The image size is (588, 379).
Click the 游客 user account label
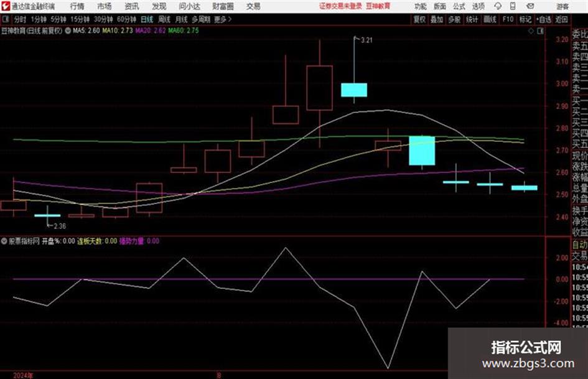562,6
